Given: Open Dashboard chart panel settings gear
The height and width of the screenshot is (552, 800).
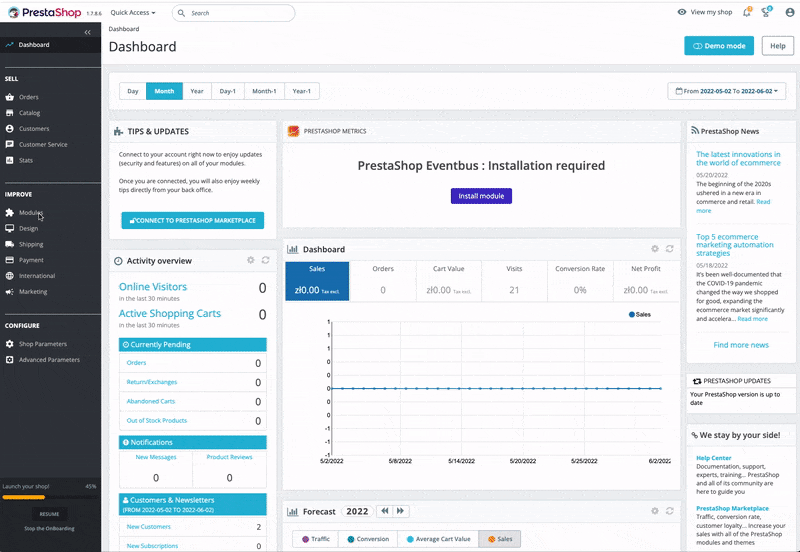Looking at the screenshot, I should [x=655, y=248].
